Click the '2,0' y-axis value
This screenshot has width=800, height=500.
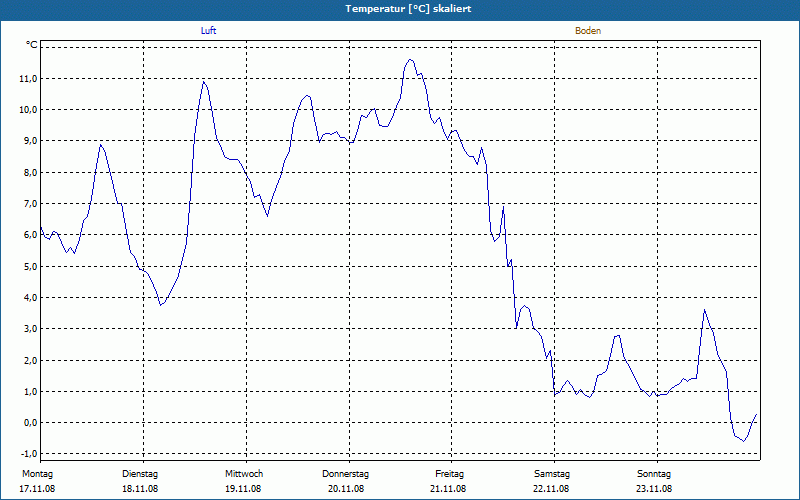(x=30, y=360)
